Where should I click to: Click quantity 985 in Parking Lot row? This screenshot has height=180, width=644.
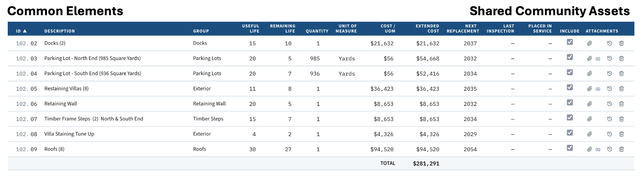click(x=315, y=59)
